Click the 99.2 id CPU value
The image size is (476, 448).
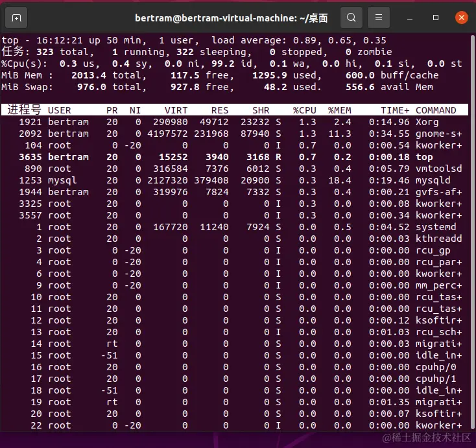(x=223, y=64)
